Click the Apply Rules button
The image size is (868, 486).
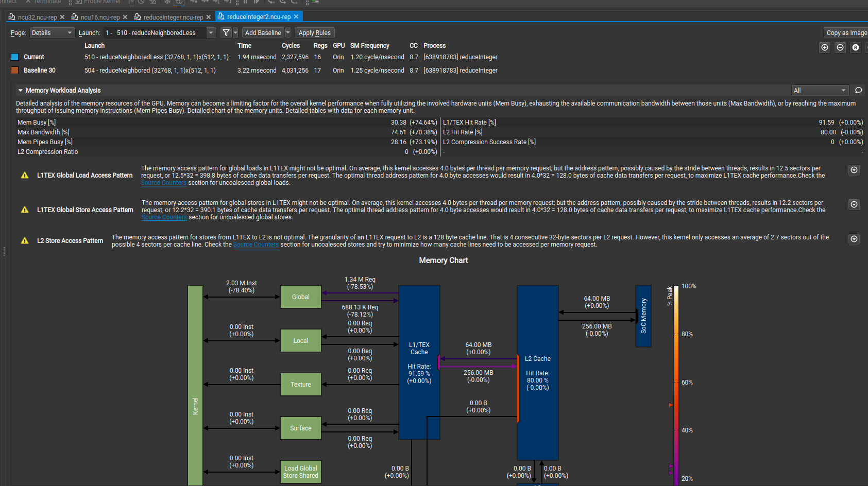tap(314, 33)
